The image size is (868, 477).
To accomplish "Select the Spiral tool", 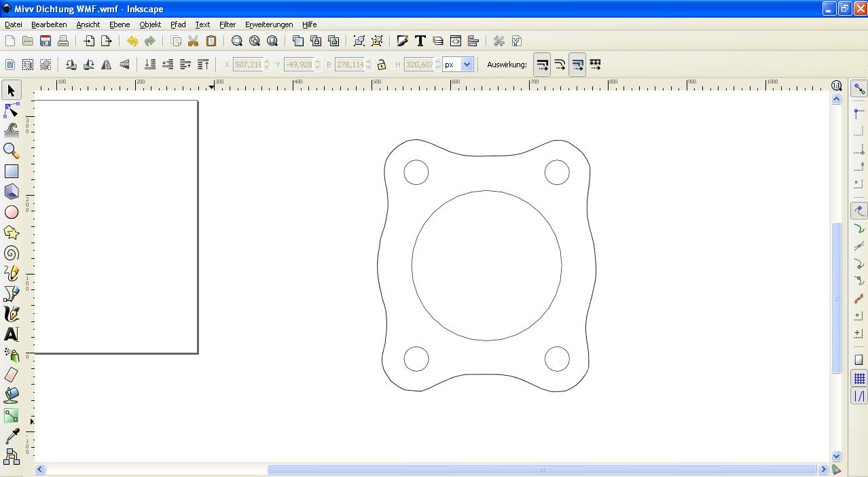I will click(x=12, y=253).
